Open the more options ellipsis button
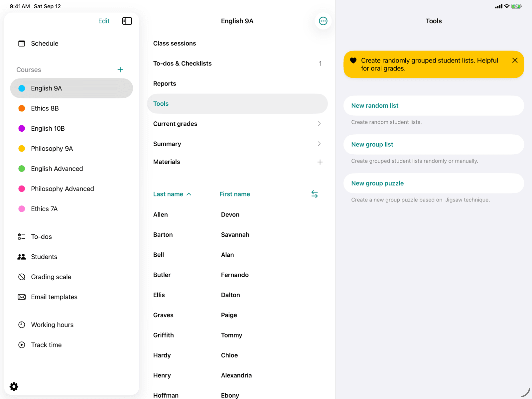This screenshot has width=532, height=399. [x=323, y=21]
